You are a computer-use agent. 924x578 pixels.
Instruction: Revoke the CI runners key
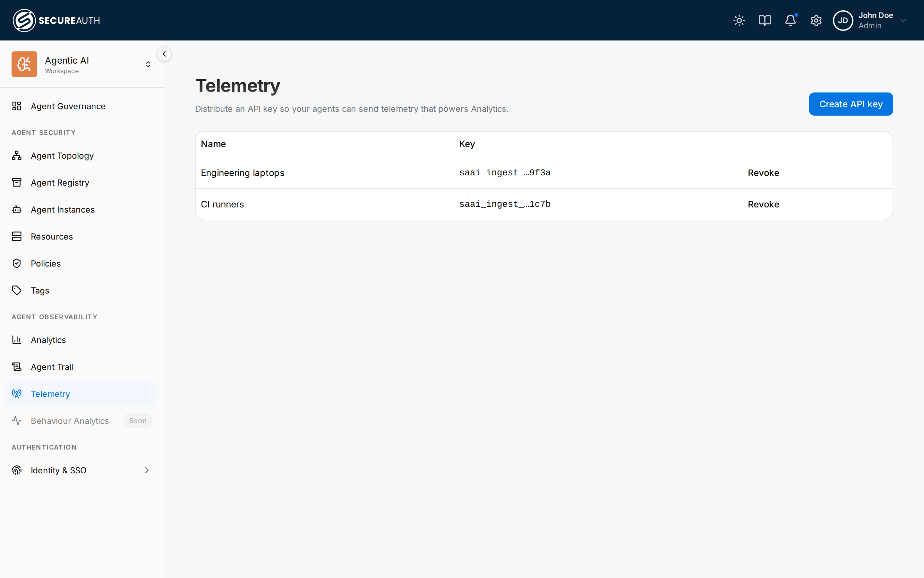(x=763, y=204)
